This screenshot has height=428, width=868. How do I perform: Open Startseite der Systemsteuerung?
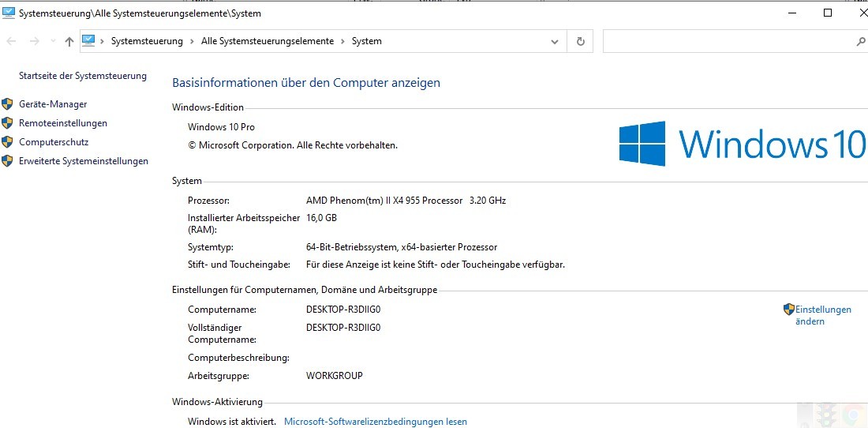click(x=83, y=76)
